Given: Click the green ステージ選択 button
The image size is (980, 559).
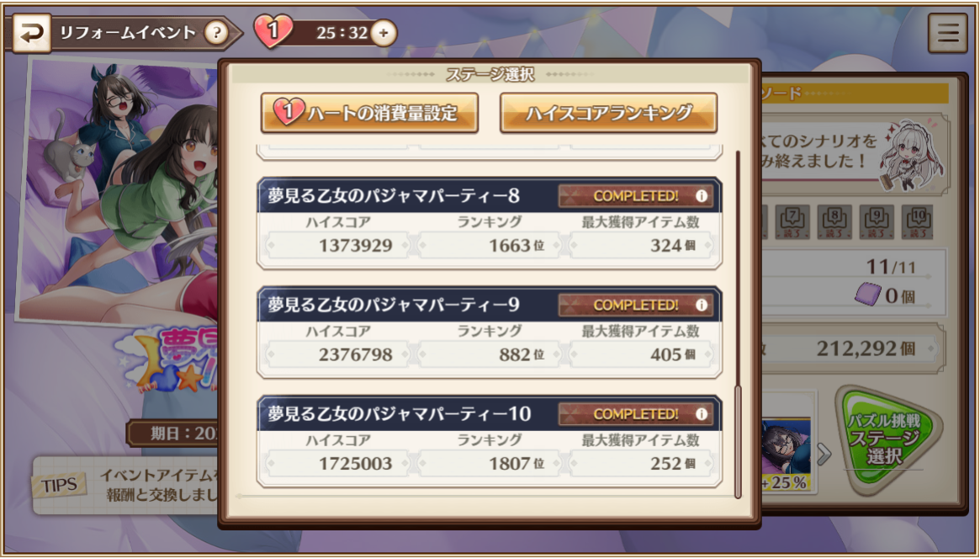Looking at the screenshot, I should [x=884, y=439].
